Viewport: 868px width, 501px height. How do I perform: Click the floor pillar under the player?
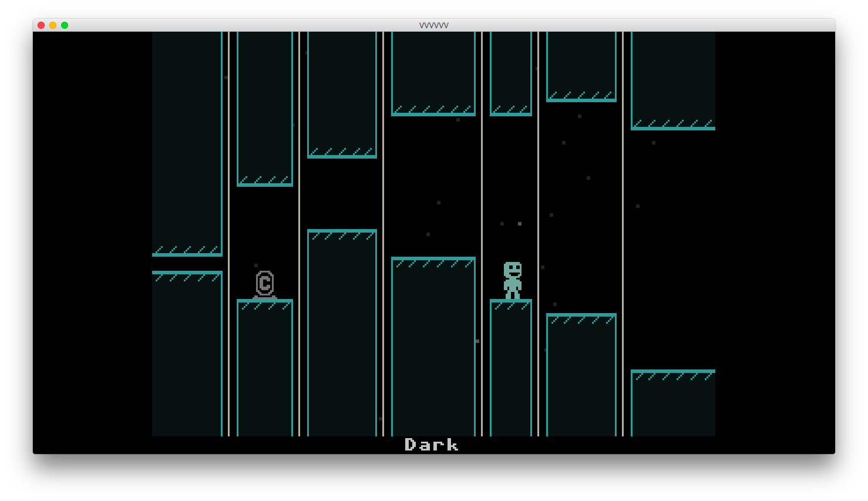(x=510, y=367)
